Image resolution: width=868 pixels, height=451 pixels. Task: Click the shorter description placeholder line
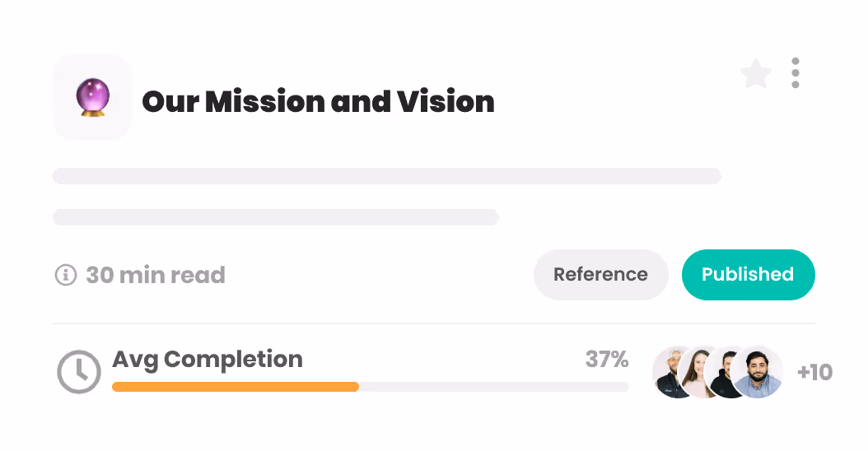click(276, 217)
